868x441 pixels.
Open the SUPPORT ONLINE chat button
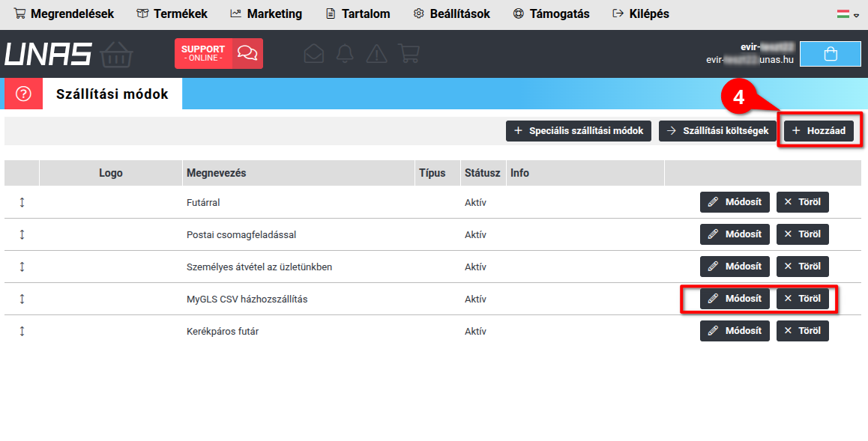219,54
